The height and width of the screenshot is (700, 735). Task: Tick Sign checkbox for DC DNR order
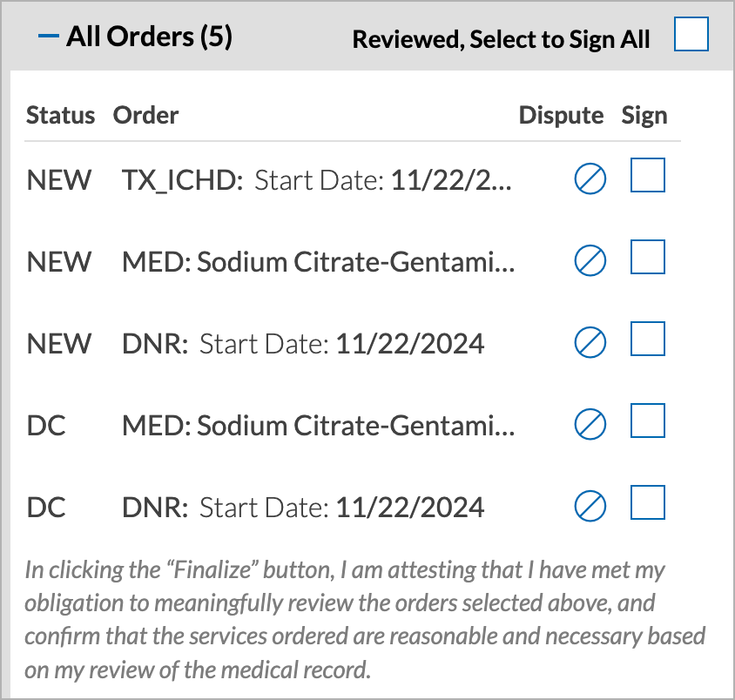click(648, 502)
